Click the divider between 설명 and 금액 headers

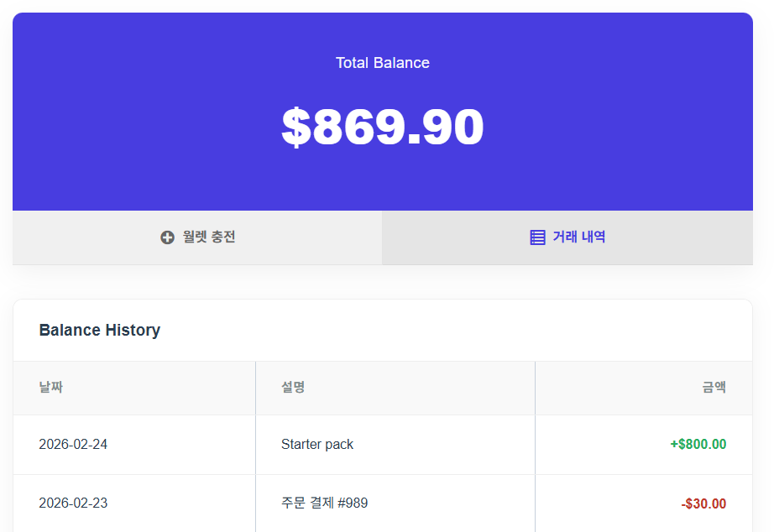535,388
